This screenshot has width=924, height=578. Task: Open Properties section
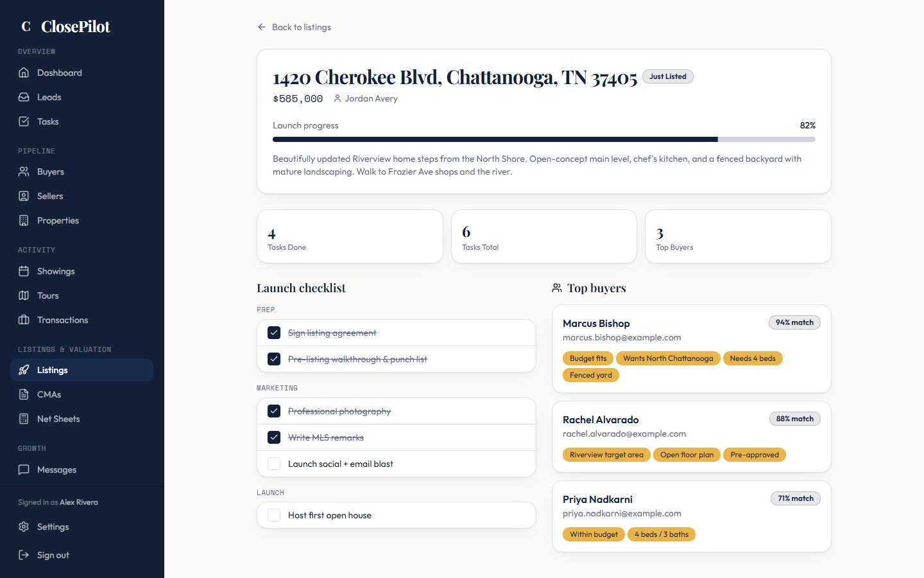coord(81,220)
